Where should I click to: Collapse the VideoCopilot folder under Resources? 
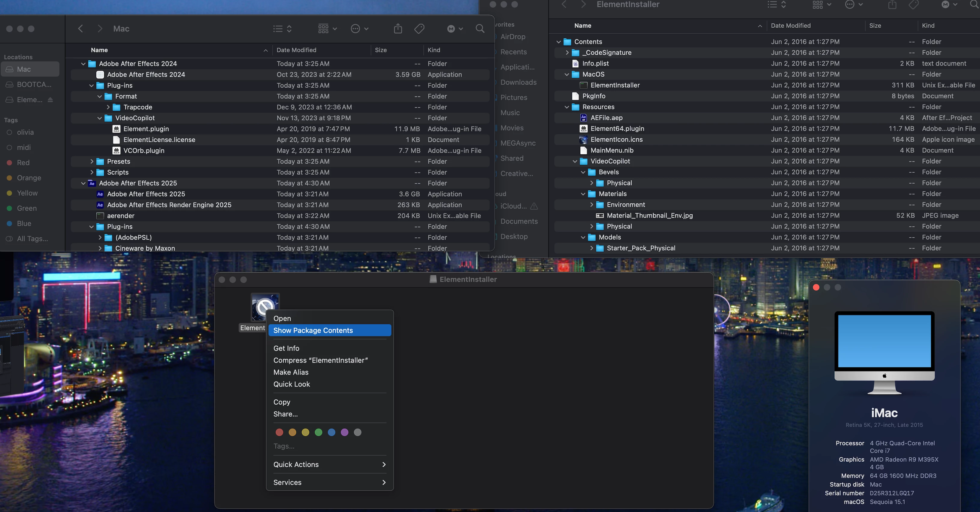tap(575, 161)
